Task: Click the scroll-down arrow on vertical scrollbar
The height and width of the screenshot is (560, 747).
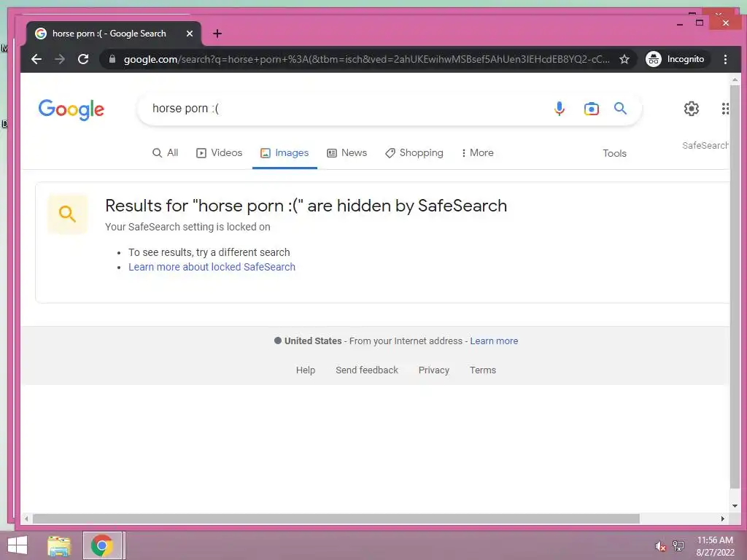Action: point(735,506)
